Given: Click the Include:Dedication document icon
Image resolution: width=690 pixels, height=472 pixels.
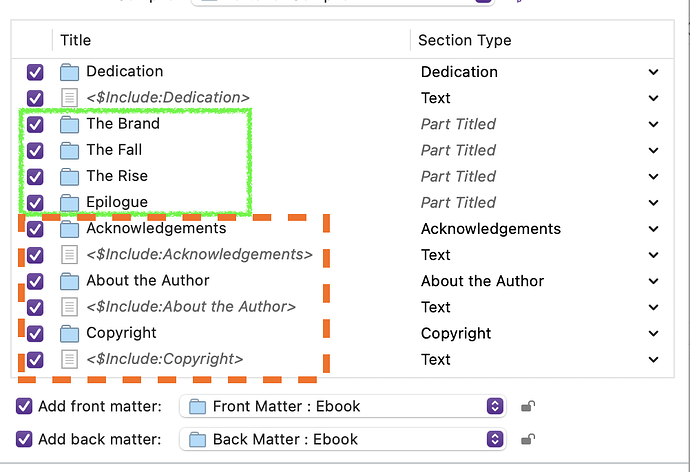Looking at the screenshot, I should click(69, 98).
